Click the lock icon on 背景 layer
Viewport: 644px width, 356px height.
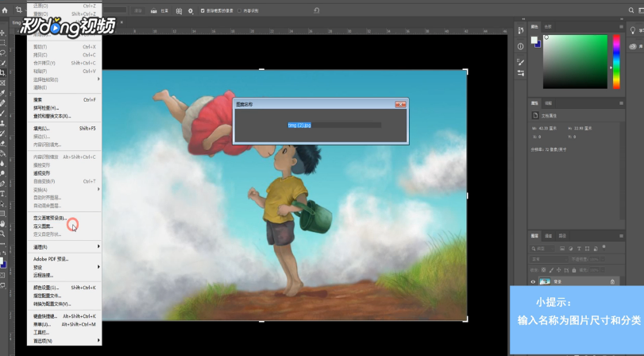612,281
